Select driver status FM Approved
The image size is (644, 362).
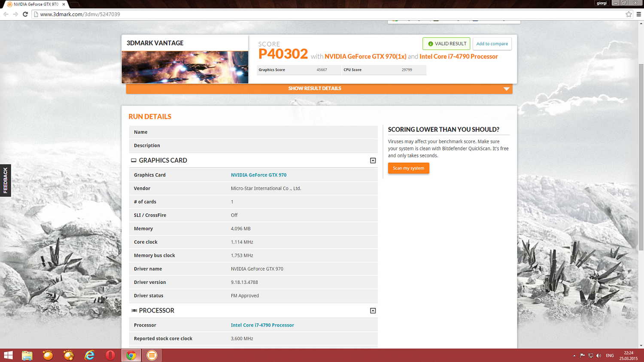click(245, 296)
